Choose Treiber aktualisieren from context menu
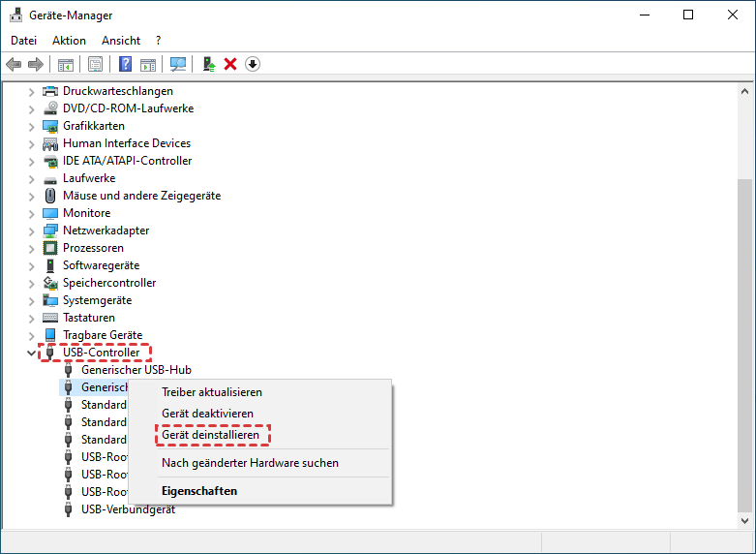This screenshot has height=554, width=756. [260, 392]
